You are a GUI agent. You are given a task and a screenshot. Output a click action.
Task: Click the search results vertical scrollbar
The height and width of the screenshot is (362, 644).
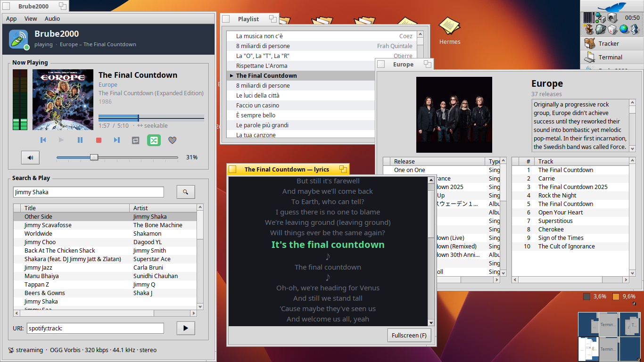point(200,256)
